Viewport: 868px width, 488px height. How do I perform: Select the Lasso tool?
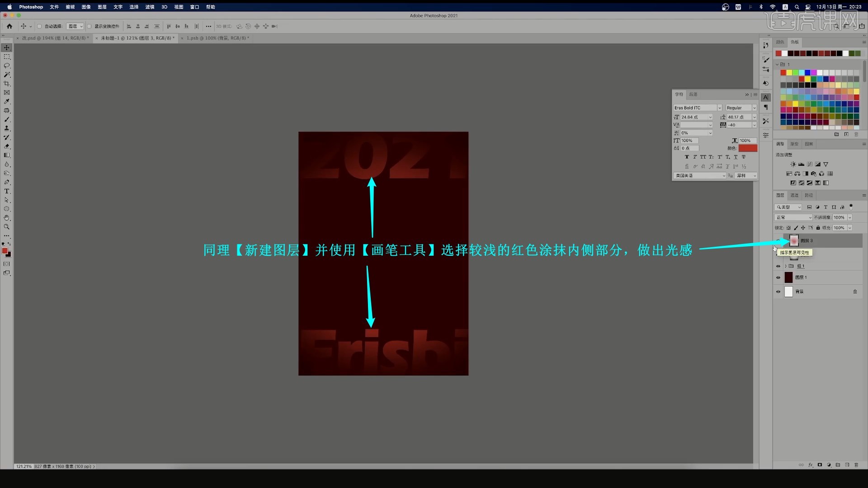tap(7, 66)
